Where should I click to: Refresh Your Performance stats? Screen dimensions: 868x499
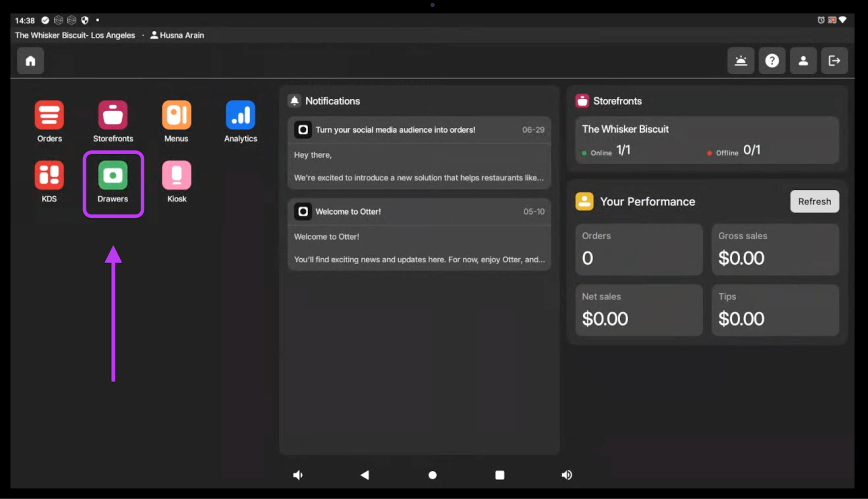(814, 201)
